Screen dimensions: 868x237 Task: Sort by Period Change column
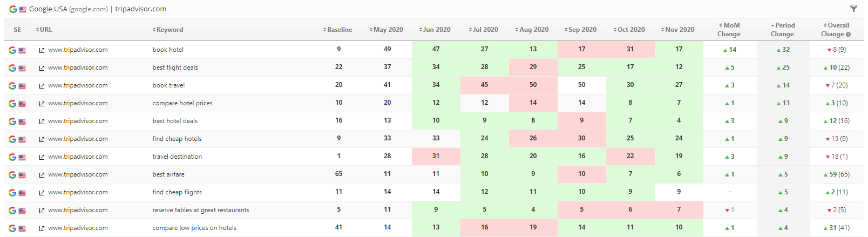(x=782, y=30)
